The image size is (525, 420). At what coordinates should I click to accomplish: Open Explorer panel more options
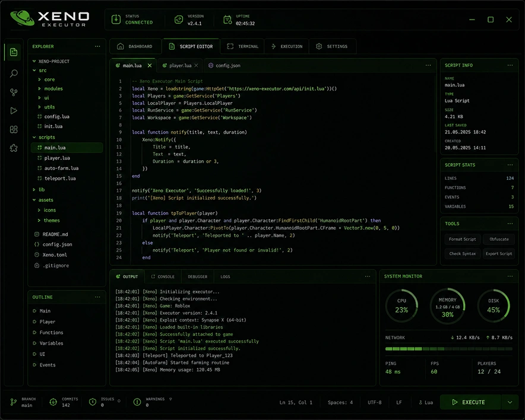pos(97,46)
